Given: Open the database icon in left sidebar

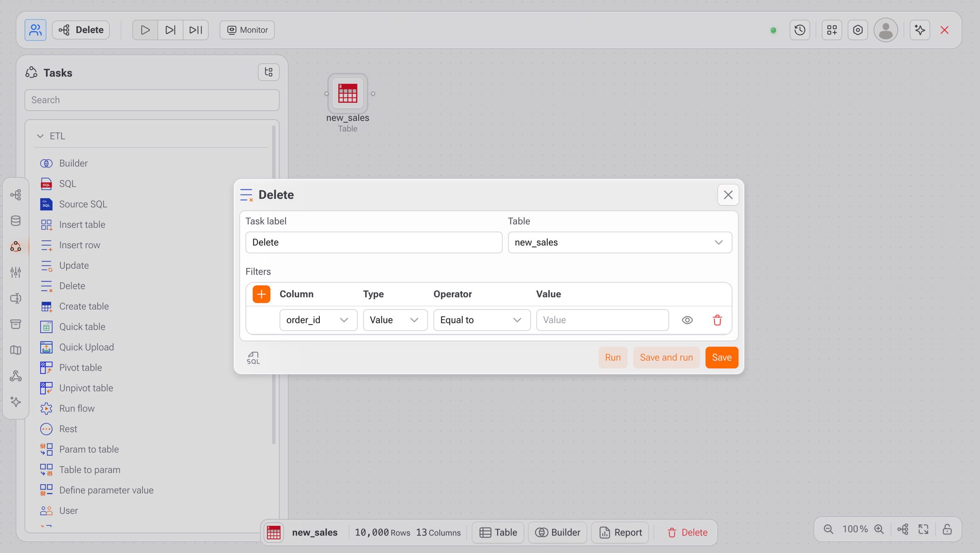Looking at the screenshot, I should 16,221.
